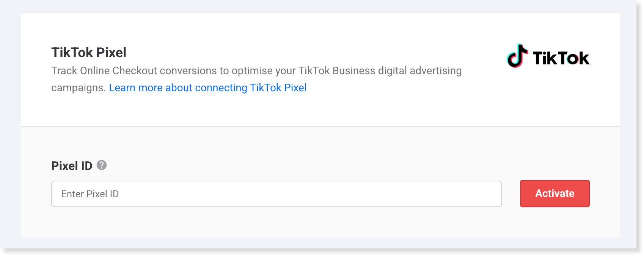This screenshot has height=256, width=644.
Task: Click "TikTok Pixel" at the link's end
Action: tap(278, 88)
